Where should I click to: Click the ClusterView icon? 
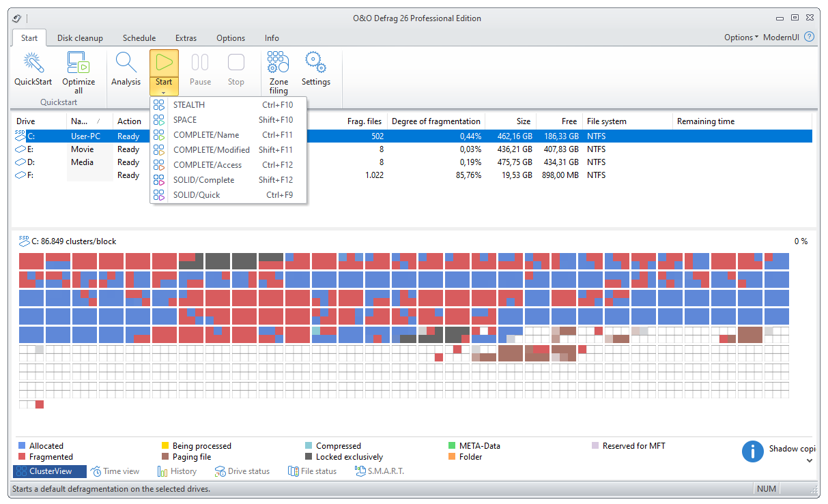(x=21, y=471)
